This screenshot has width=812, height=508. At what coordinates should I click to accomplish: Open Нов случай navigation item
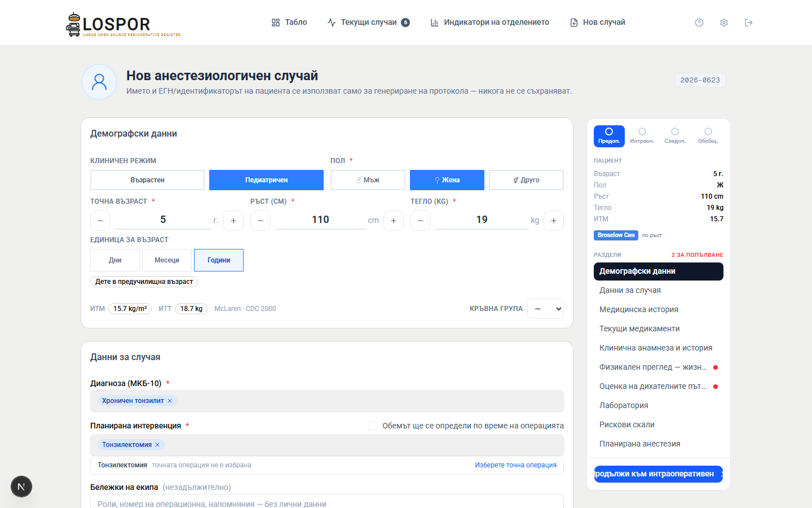(598, 23)
